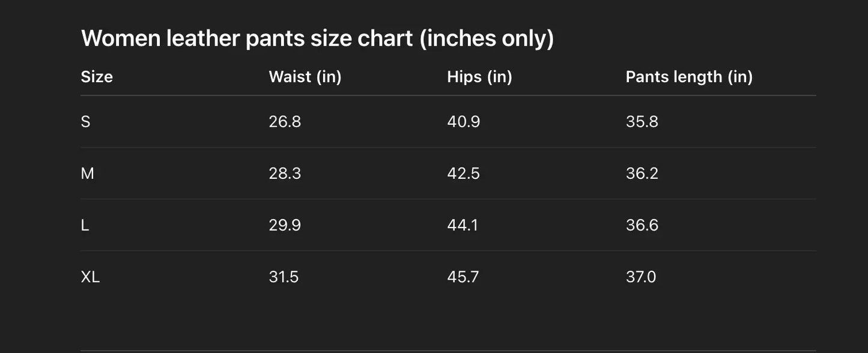
Task: Click the Size column header
Action: click(97, 77)
